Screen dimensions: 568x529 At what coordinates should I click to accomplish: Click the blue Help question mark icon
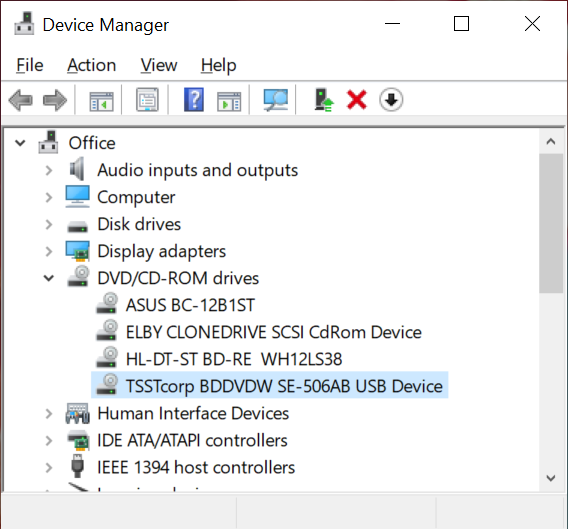194,100
